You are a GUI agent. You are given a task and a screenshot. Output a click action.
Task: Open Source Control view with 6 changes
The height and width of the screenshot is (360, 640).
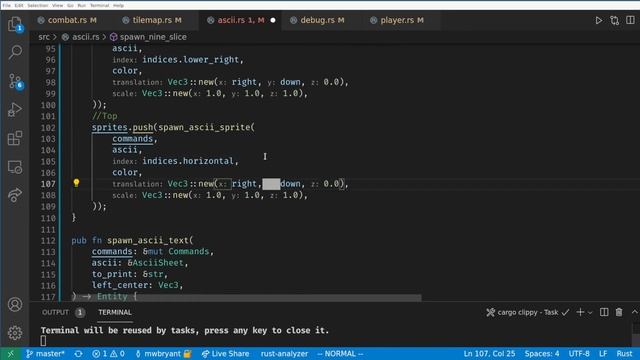15,81
